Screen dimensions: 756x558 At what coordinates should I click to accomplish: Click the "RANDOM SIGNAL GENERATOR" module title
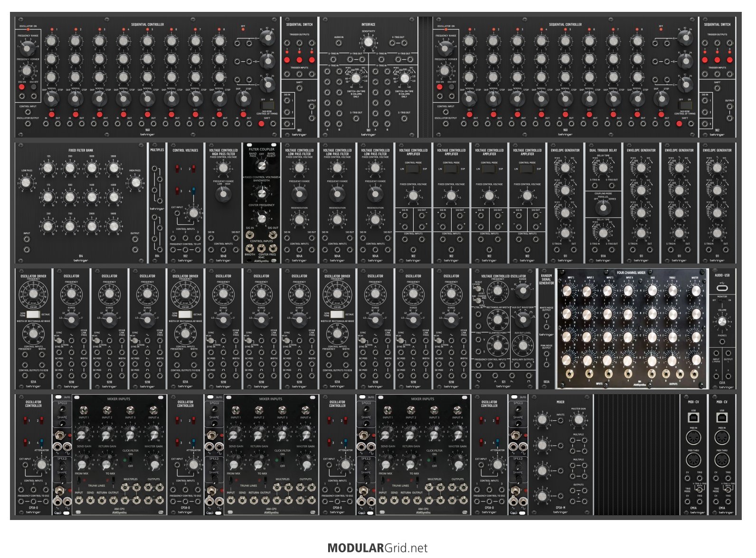[x=546, y=279]
